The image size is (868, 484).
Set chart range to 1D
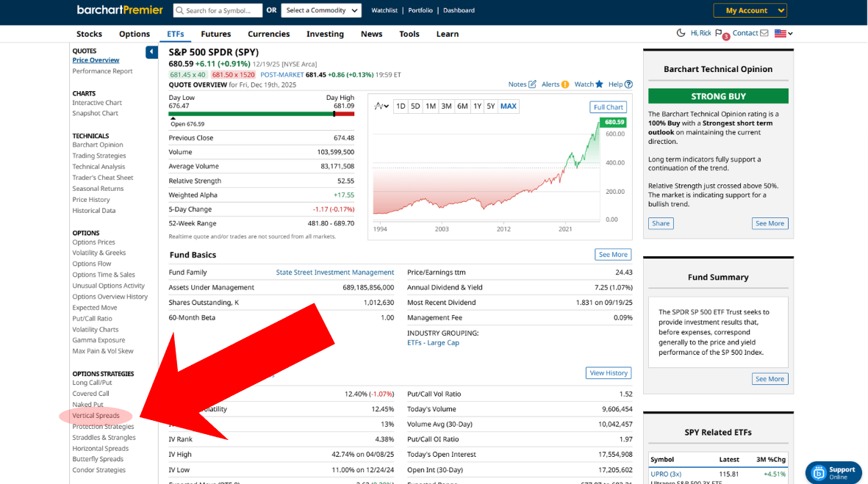[401, 106]
